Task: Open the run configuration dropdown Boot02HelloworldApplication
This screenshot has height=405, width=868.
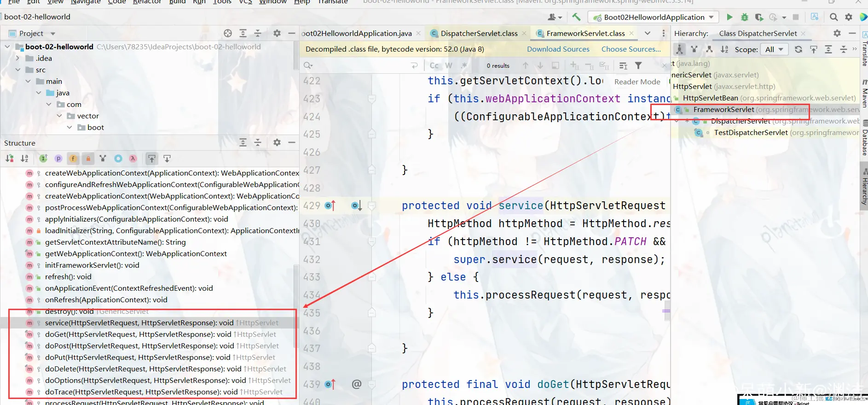Action: [654, 17]
